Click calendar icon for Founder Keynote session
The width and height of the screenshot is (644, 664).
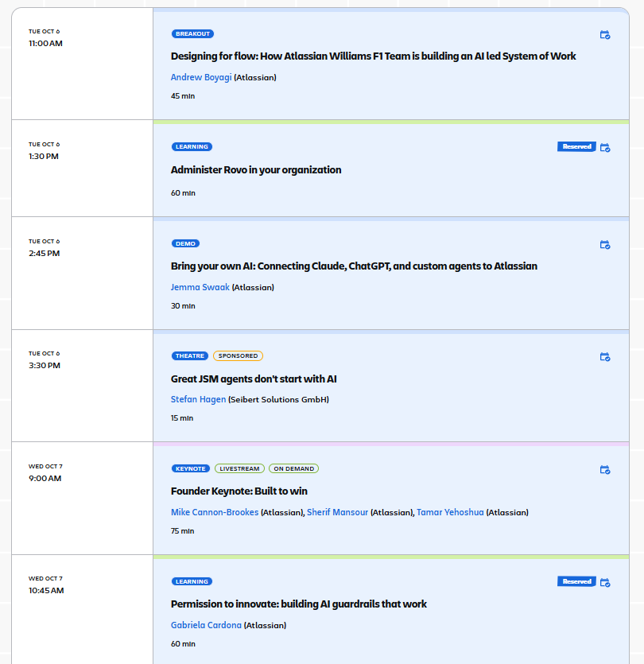(605, 469)
